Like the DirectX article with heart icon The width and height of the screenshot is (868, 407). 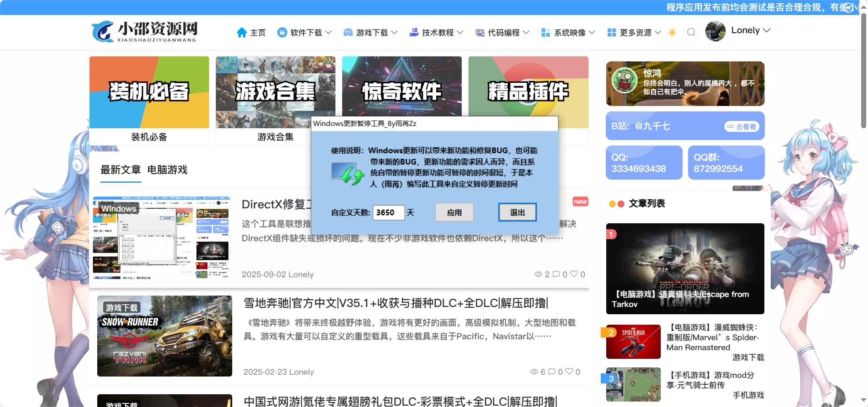point(574,274)
